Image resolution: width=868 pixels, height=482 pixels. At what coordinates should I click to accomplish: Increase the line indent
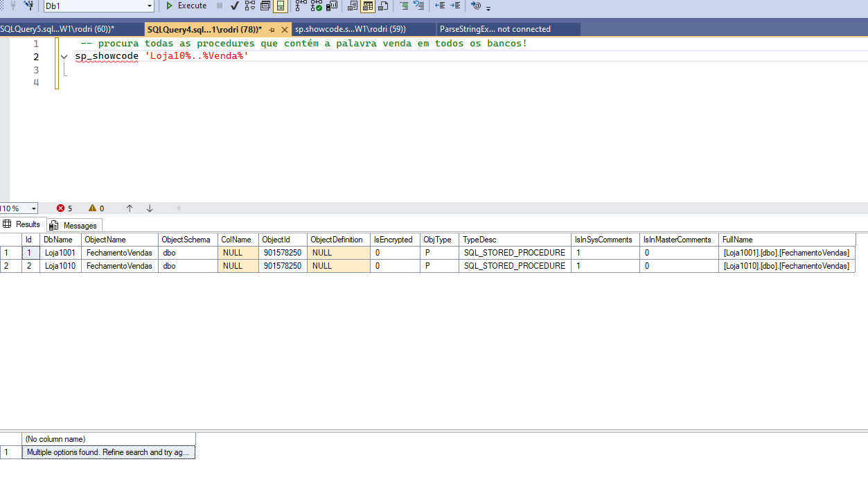[455, 6]
